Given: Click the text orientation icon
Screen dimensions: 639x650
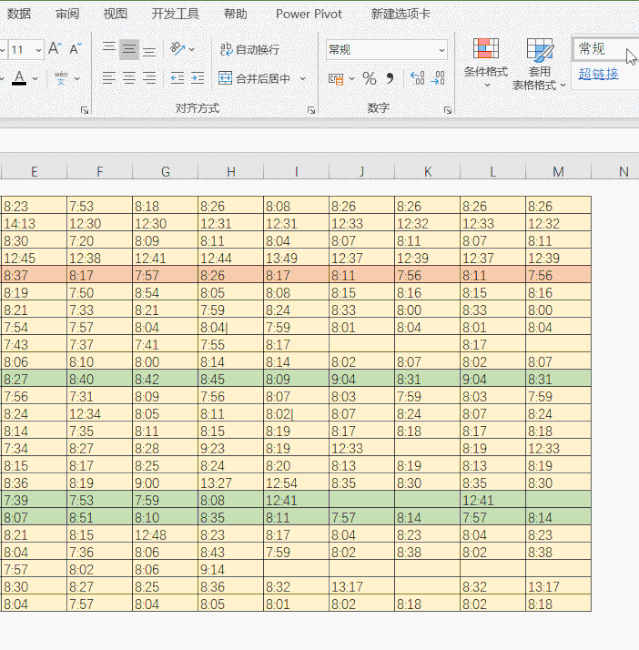Looking at the screenshot, I should pyautogui.click(x=177, y=49).
